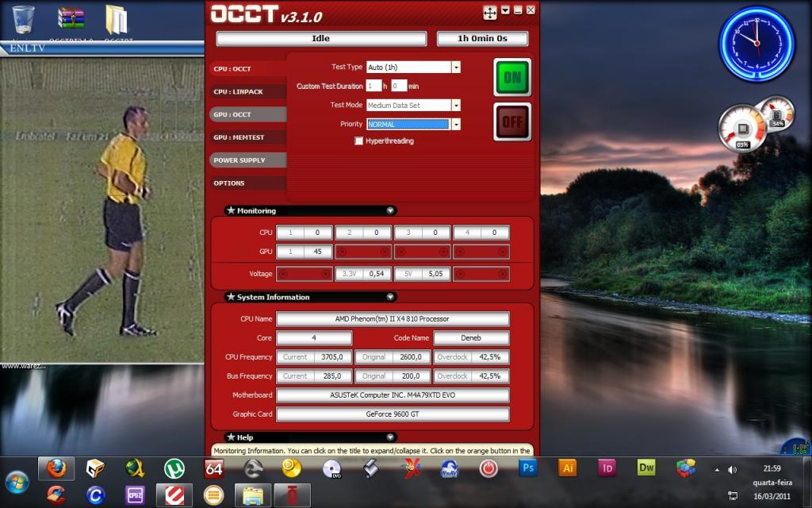Switch to the CPU : LINPACK tab
The height and width of the screenshot is (508, 812).
248,91
